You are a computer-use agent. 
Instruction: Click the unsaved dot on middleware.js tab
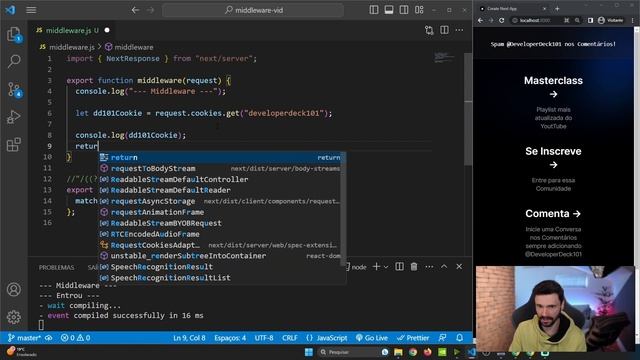[107, 30]
